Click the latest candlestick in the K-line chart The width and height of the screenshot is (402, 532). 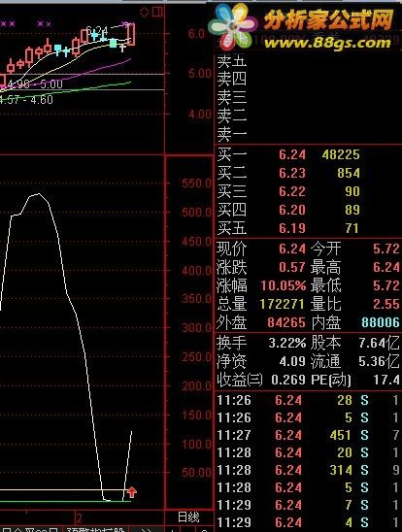pyautogui.click(x=131, y=34)
